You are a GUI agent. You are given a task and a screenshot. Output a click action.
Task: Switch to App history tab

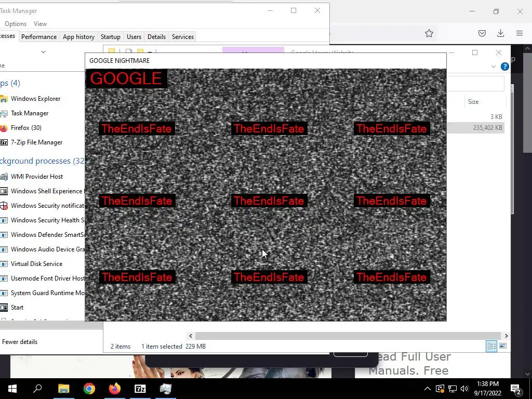point(78,37)
